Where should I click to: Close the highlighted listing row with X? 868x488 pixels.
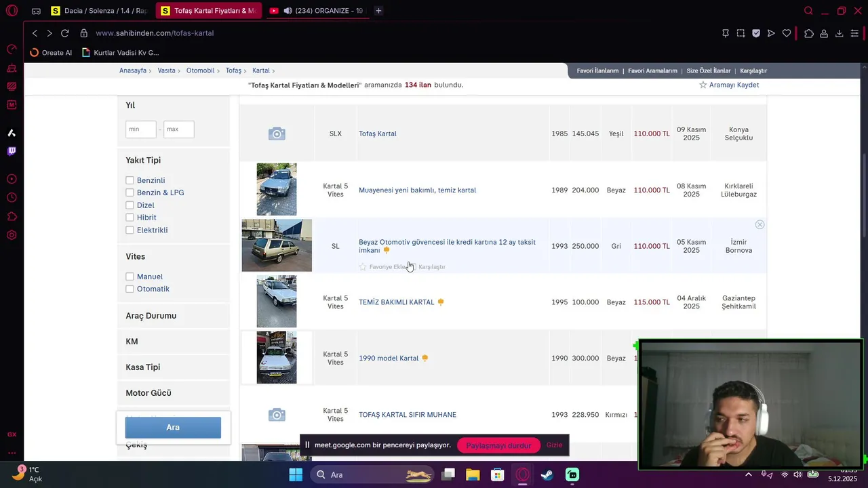(x=759, y=224)
